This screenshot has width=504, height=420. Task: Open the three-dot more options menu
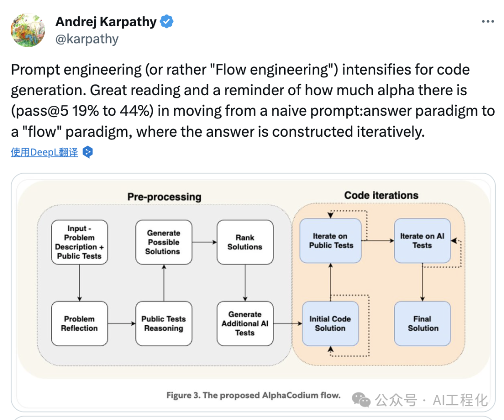coord(488,22)
